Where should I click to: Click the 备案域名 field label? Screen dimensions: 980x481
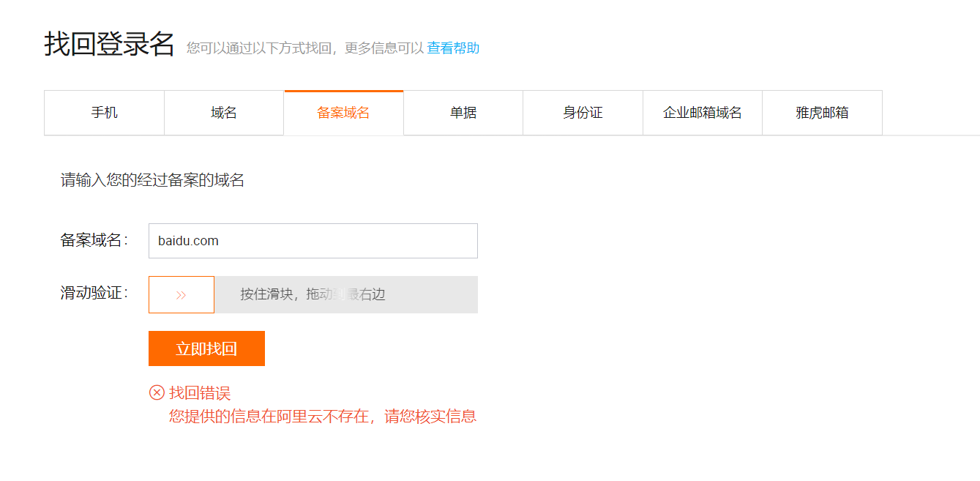94,241
